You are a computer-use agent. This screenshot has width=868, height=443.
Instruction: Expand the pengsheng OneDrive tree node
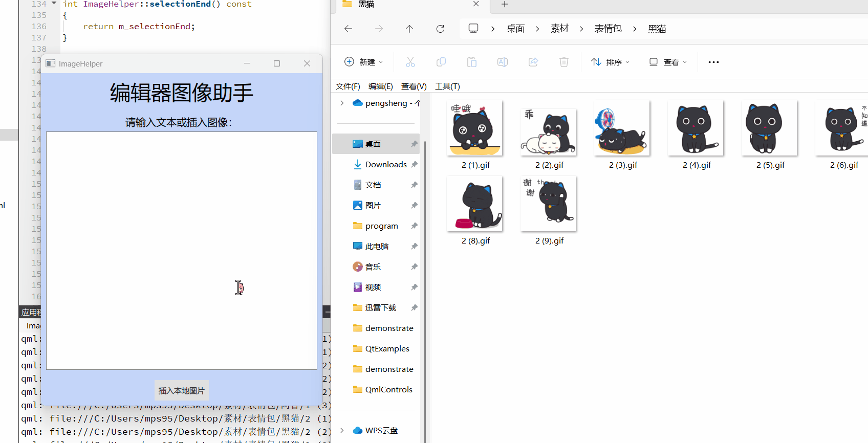(342, 103)
